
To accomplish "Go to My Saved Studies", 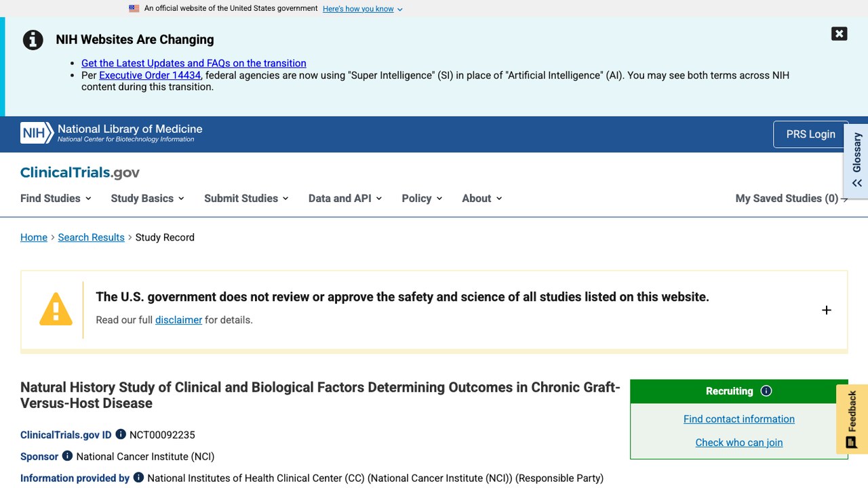I will (791, 199).
